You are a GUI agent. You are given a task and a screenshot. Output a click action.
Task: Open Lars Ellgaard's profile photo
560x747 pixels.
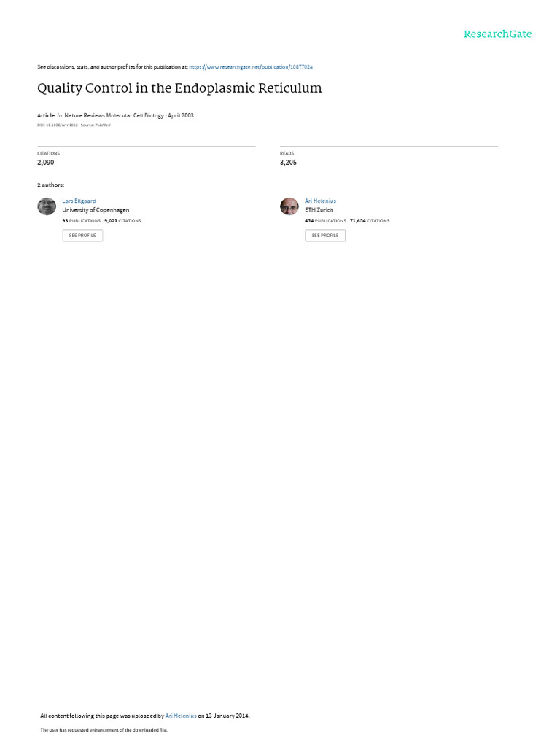point(47,206)
